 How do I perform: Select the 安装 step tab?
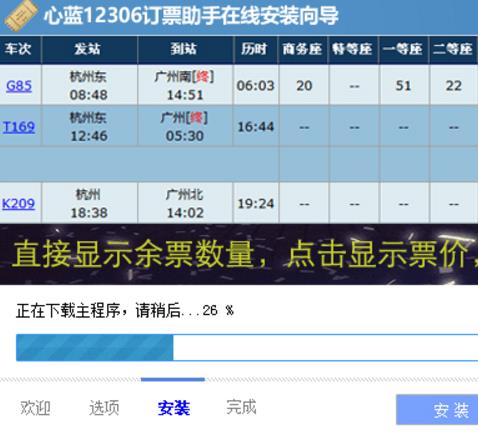click(x=174, y=408)
